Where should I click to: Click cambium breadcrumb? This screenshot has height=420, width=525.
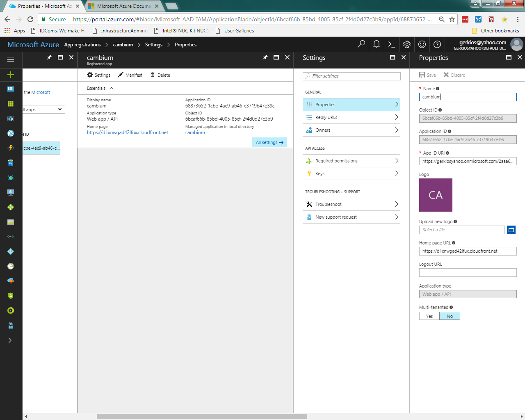[123, 45]
